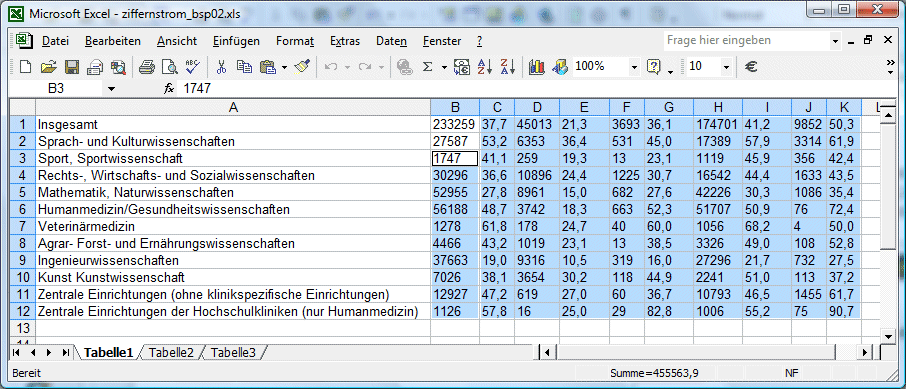Launch the Chart Wizard icon
Screen dimensions: 906x389
point(537,67)
